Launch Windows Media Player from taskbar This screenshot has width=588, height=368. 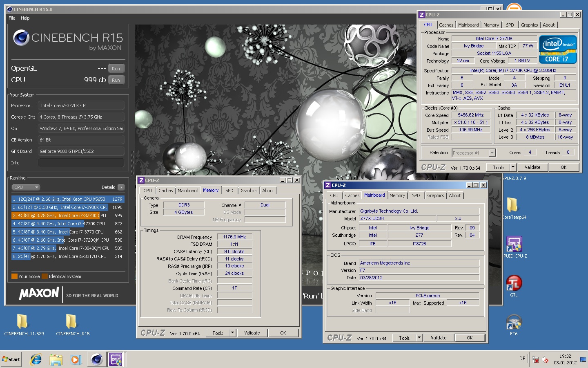pyautogui.click(x=76, y=359)
